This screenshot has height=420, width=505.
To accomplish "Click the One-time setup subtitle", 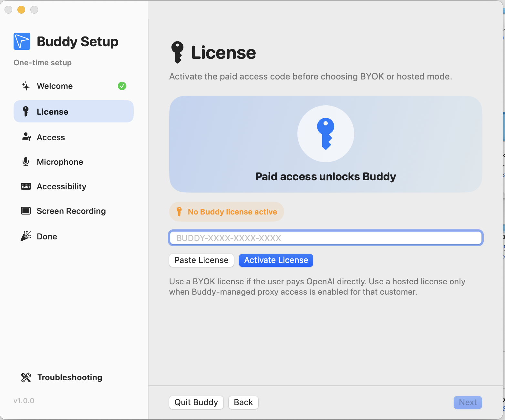I will coord(43,63).
